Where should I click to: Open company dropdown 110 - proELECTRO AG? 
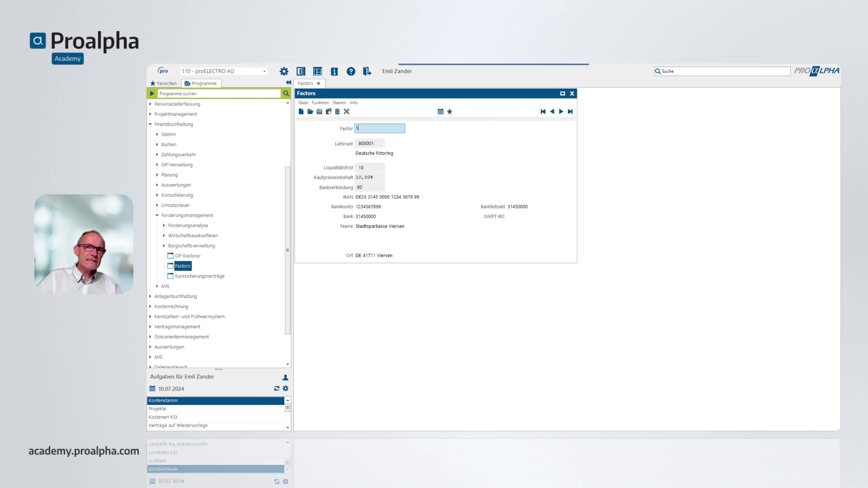click(x=224, y=71)
